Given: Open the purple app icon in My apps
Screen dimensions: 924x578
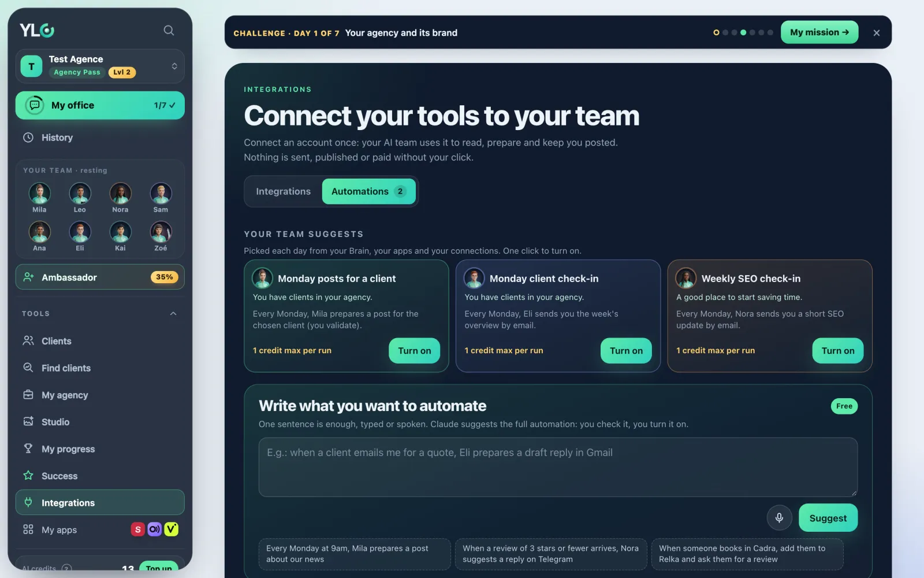Looking at the screenshot, I should click(x=154, y=529).
